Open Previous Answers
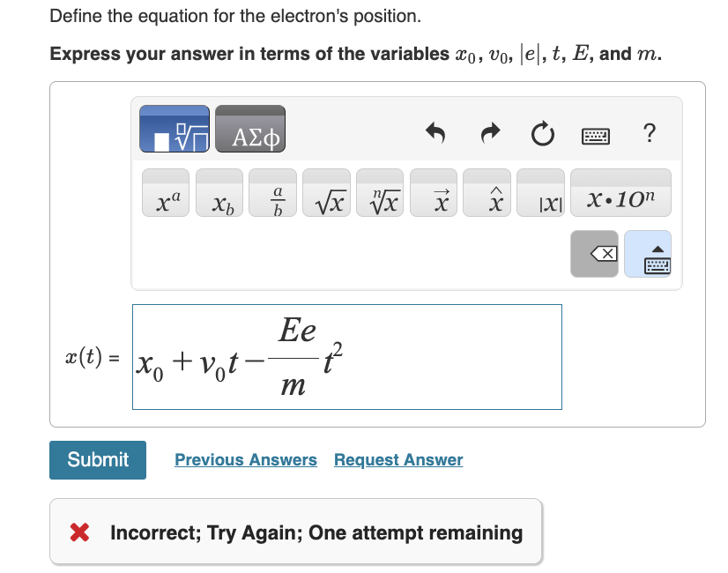Screen dimensions: 728x573 point(246,459)
